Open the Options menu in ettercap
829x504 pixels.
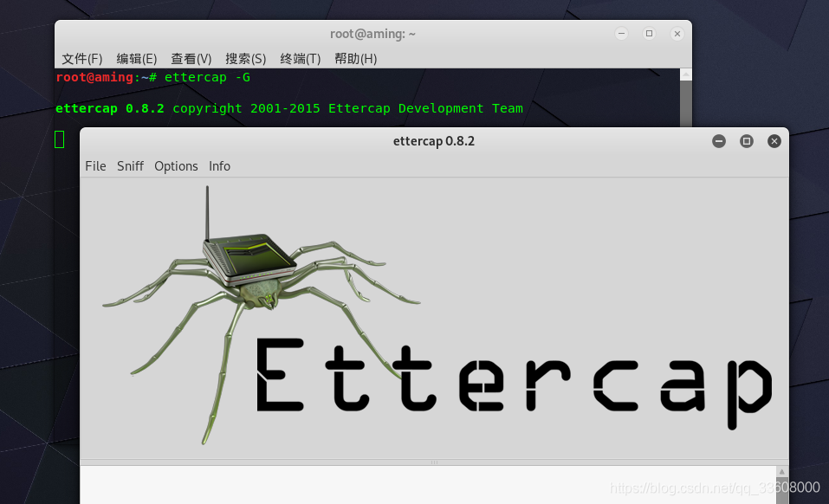pos(176,166)
